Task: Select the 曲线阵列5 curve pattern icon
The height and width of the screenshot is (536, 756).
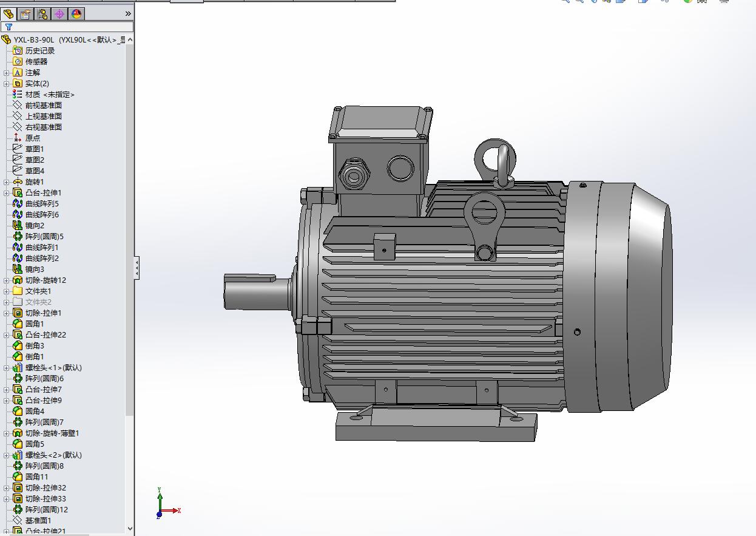Action: [x=18, y=203]
